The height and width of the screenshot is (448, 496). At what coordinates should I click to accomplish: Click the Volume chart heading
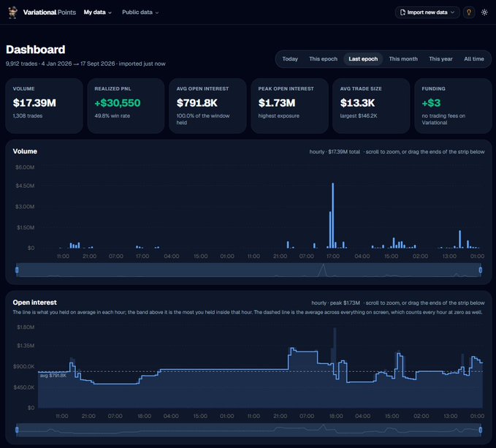pos(25,151)
